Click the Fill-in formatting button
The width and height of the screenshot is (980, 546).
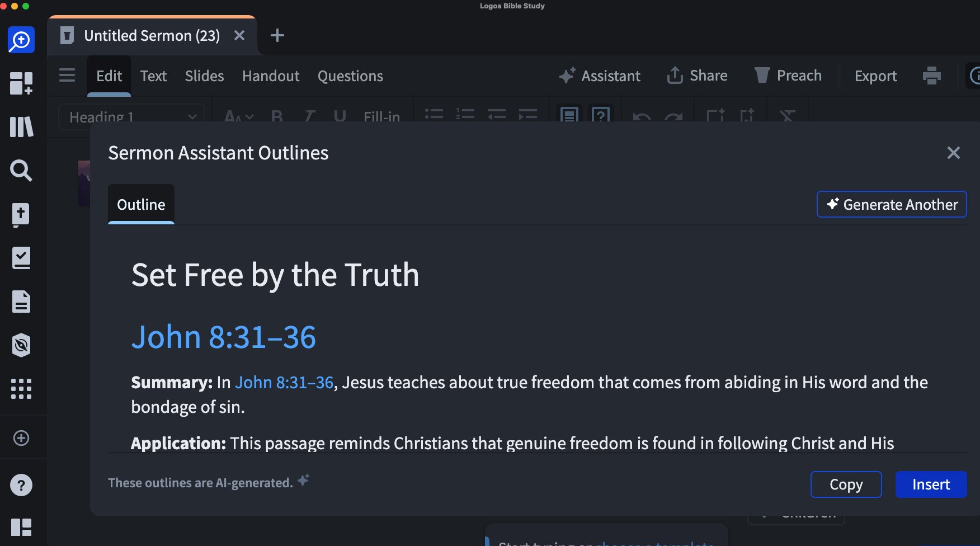point(381,116)
